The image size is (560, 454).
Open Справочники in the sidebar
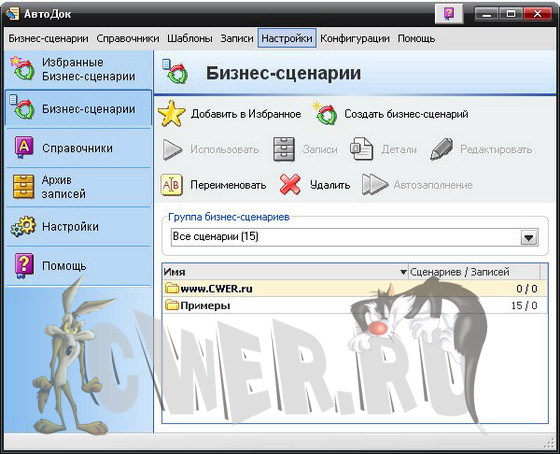pyautogui.click(x=78, y=148)
